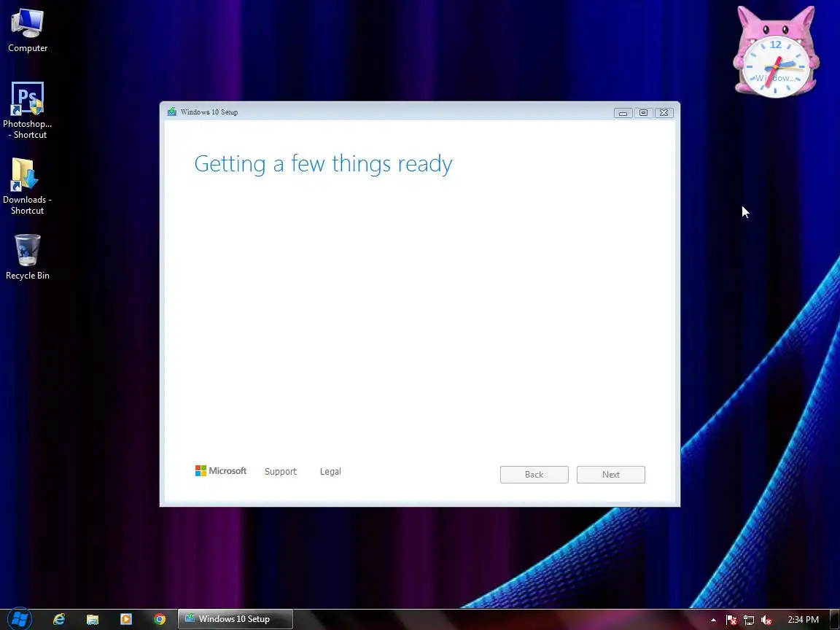Open the Windows Start orb

20,619
